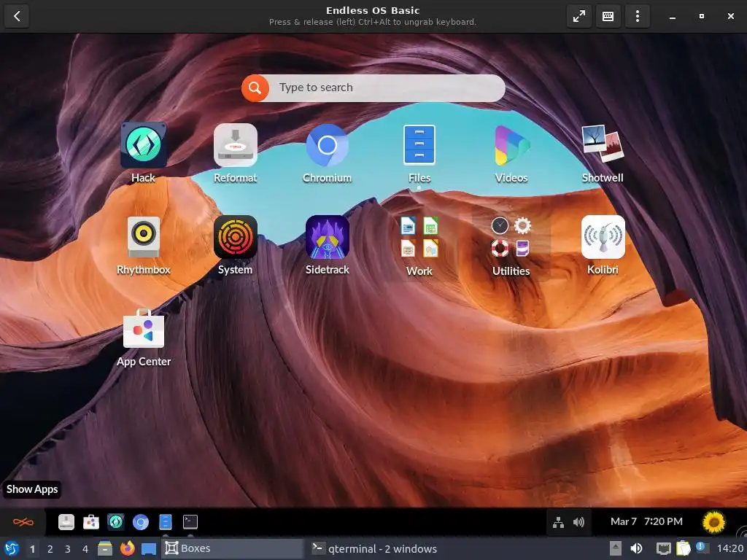747x560 pixels.
Task: Switch to workspace 3 on host panel
Action: 68,549
